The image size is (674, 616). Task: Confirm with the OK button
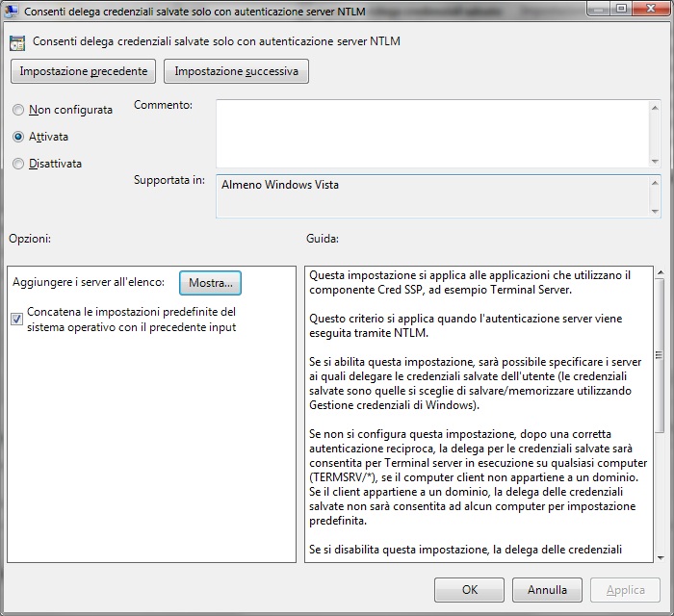[470, 590]
